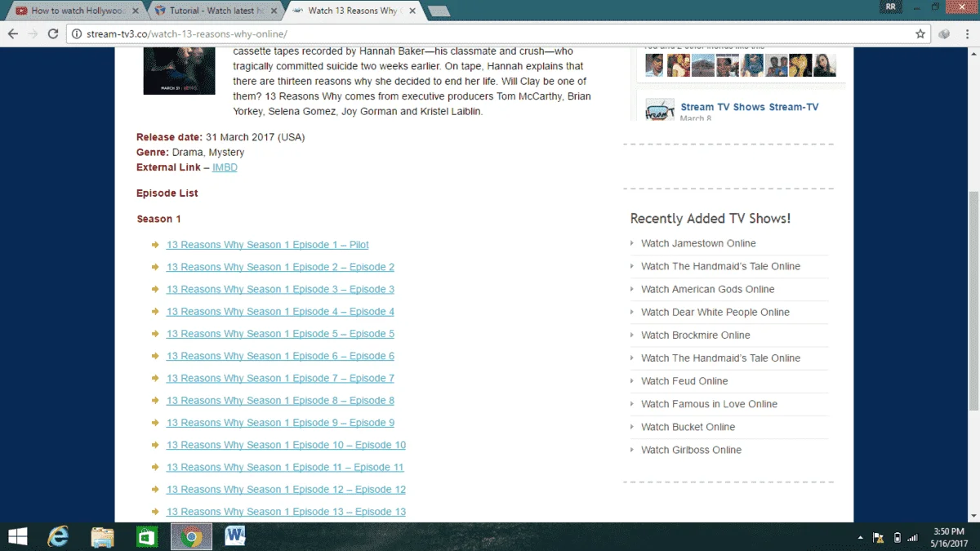Click the first friend photo in Facebook widget

click(x=654, y=65)
